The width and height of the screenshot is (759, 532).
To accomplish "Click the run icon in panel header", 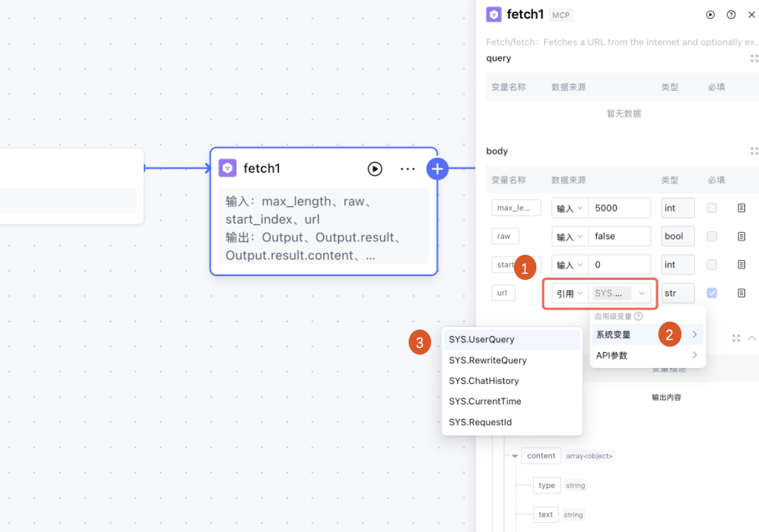I will tap(711, 15).
